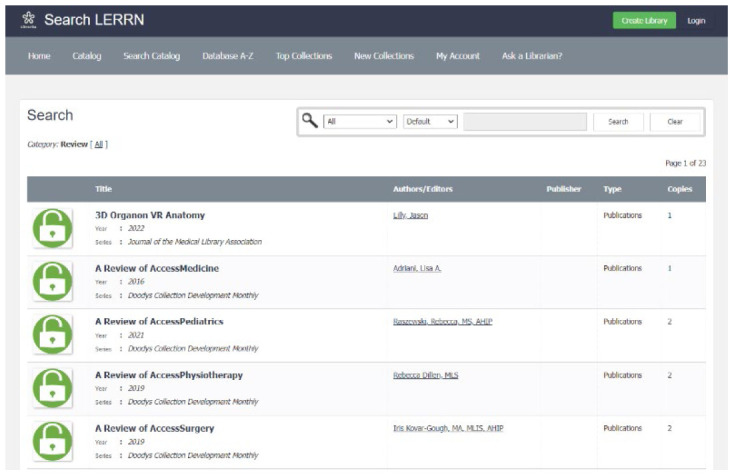Click copies count in AccessPhysiotherapy row
734x476 pixels.
(669, 375)
